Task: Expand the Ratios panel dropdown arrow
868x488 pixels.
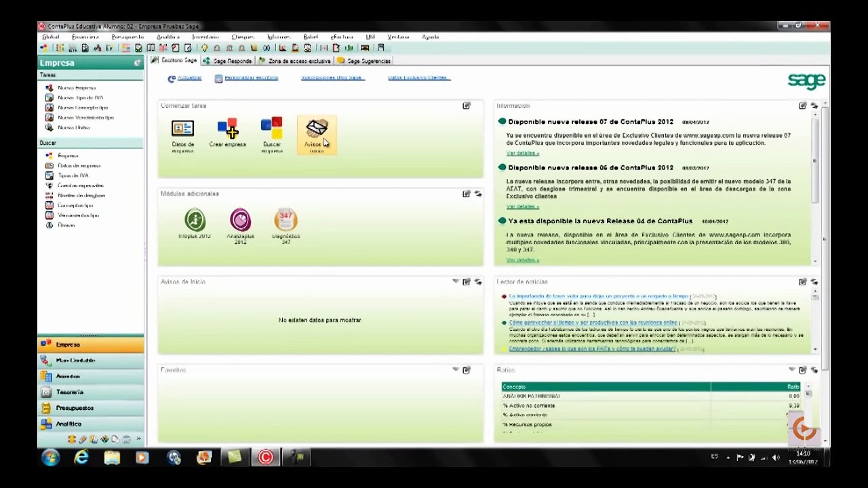Action: tap(792, 370)
